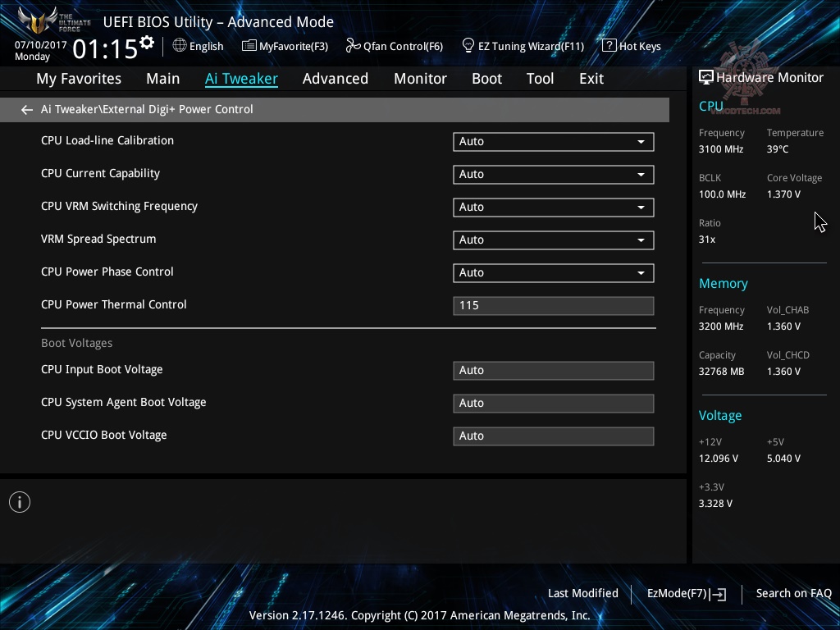Click the CPU VCCIO Boot Voltage label
The image size is (840, 630).
(104, 435)
